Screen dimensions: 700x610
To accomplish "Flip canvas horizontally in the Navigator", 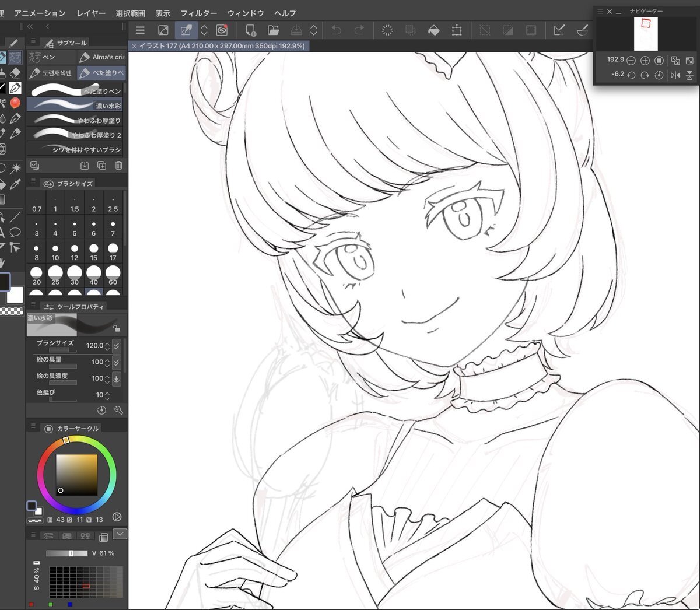I will pyautogui.click(x=675, y=75).
